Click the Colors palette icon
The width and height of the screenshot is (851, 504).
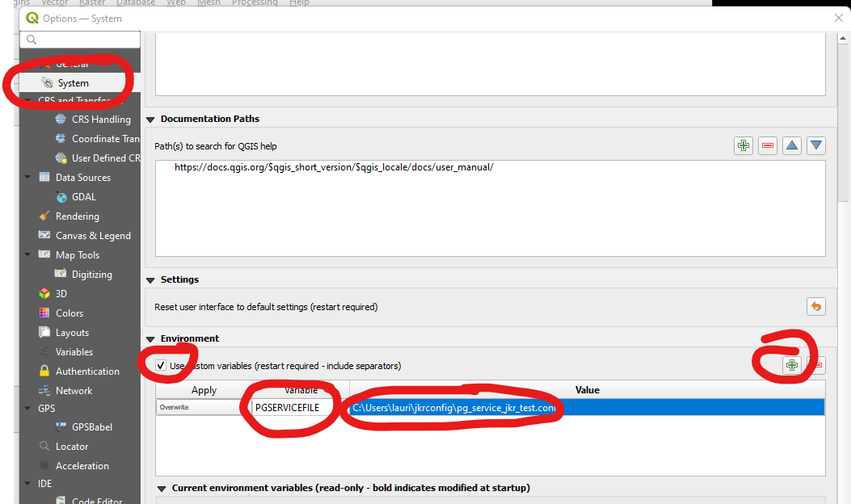point(44,313)
